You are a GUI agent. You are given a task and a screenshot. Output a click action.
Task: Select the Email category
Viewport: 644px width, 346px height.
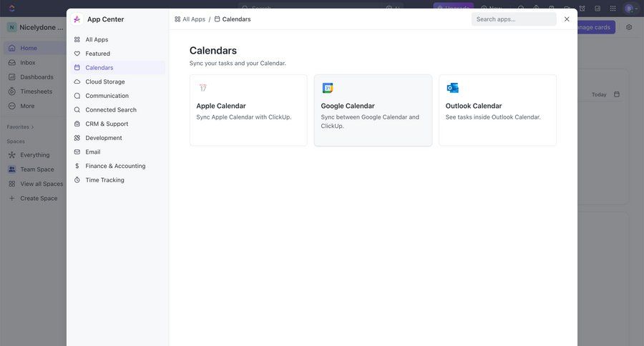[x=93, y=152]
